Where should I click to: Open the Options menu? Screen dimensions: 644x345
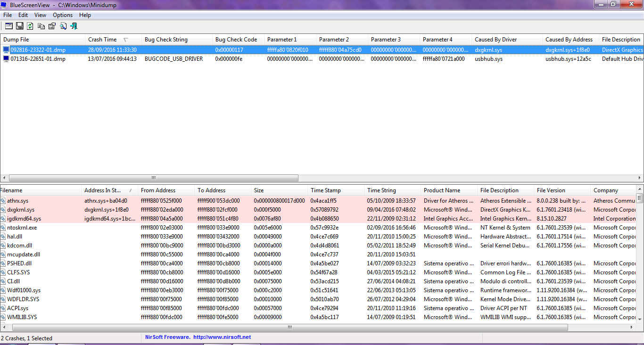click(63, 15)
